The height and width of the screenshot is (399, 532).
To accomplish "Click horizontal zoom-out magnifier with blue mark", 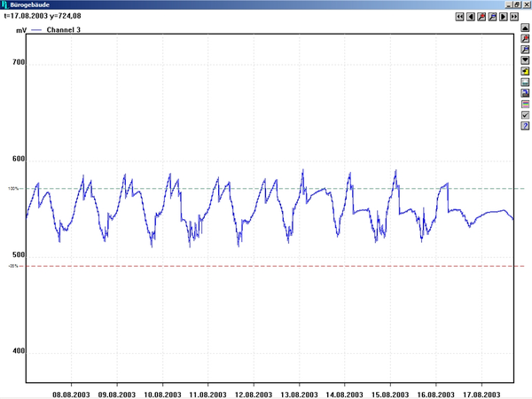I will [x=492, y=16].
